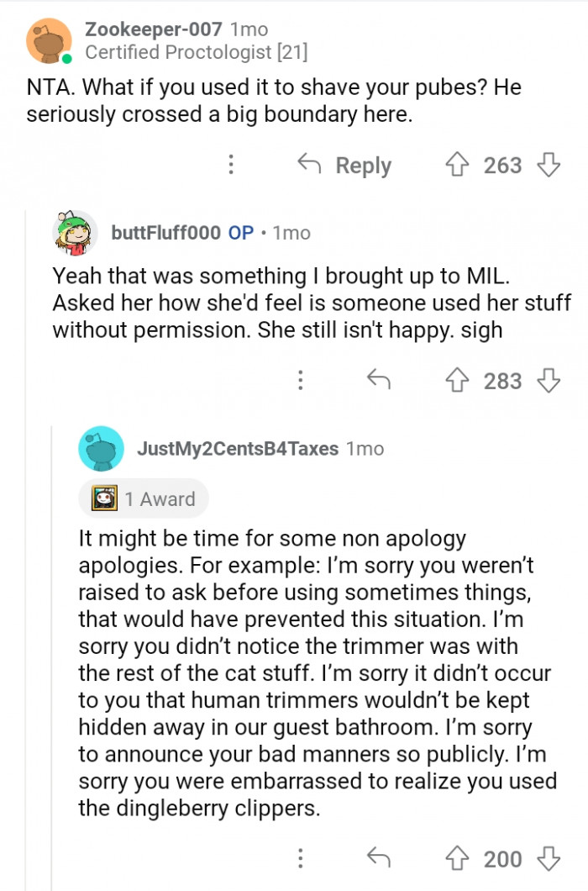Image resolution: width=588 pixels, height=891 pixels.
Task: Open three-dot menu on JustMy2CentsB4Taxes's comment
Action: 299,858
